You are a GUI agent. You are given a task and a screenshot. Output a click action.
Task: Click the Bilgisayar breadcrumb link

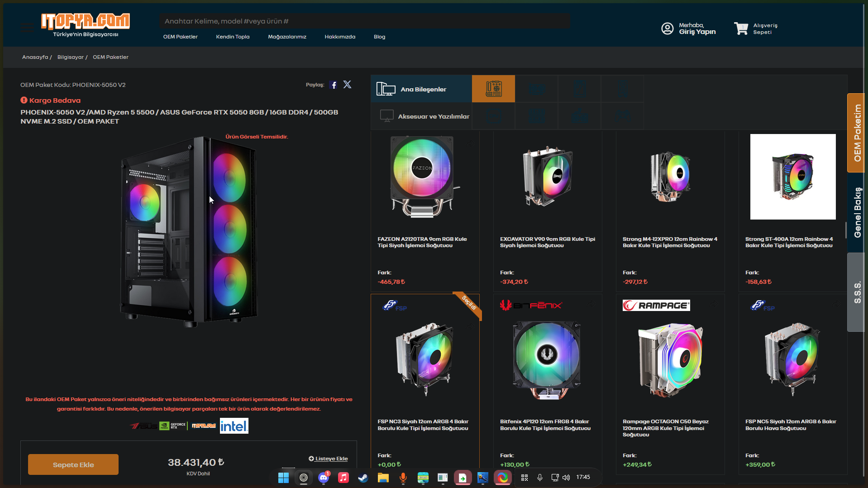[71, 57]
